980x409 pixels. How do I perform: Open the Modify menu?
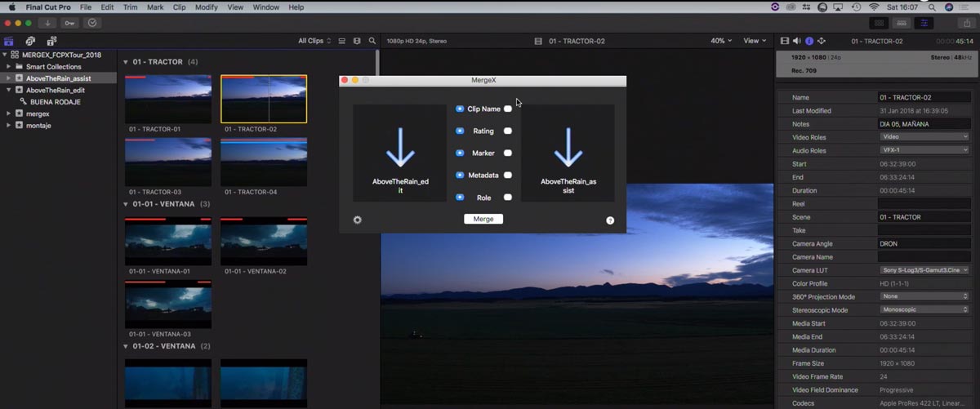point(207,7)
